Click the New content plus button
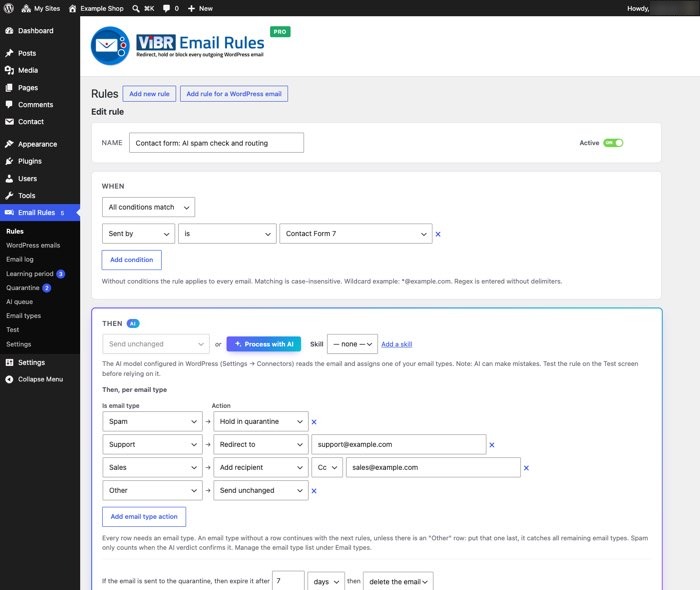Image resolution: width=700 pixels, height=590 pixels. point(200,8)
